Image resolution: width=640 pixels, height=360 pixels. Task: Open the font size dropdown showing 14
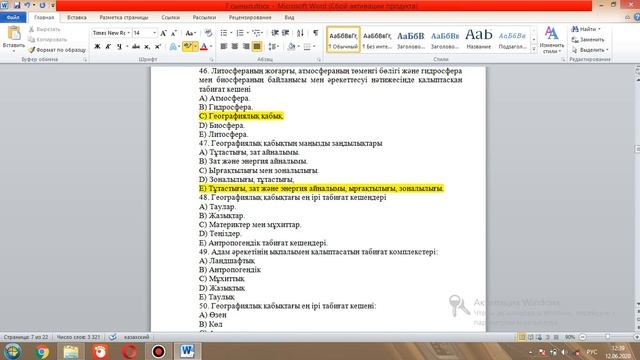click(x=154, y=33)
